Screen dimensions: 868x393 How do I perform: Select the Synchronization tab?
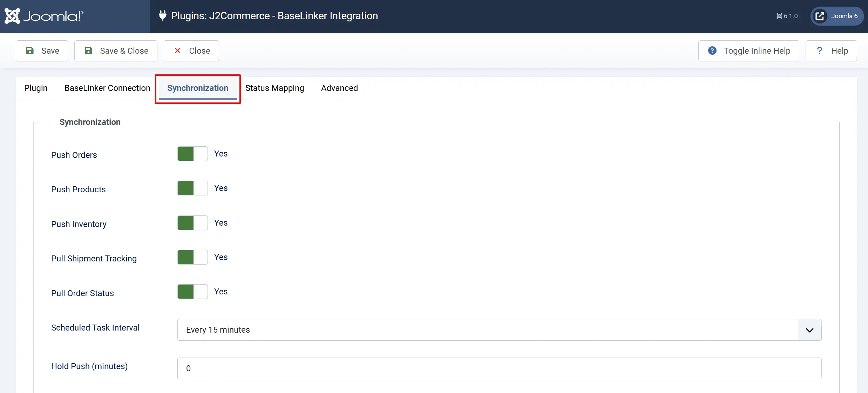pyautogui.click(x=198, y=88)
